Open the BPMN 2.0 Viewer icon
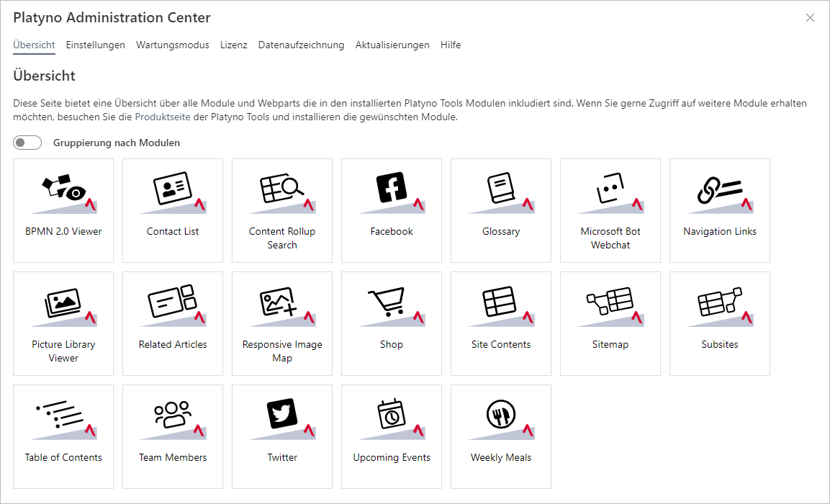830x504 pixels. 63,192
